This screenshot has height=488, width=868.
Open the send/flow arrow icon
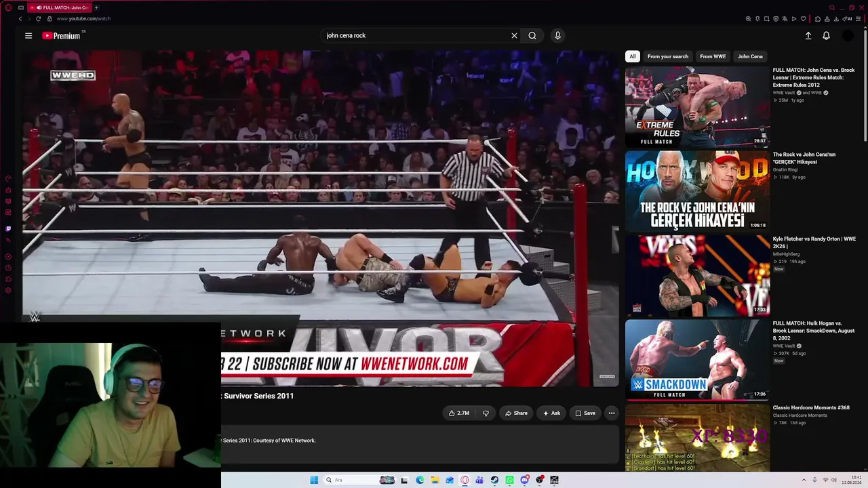[794, 19]
